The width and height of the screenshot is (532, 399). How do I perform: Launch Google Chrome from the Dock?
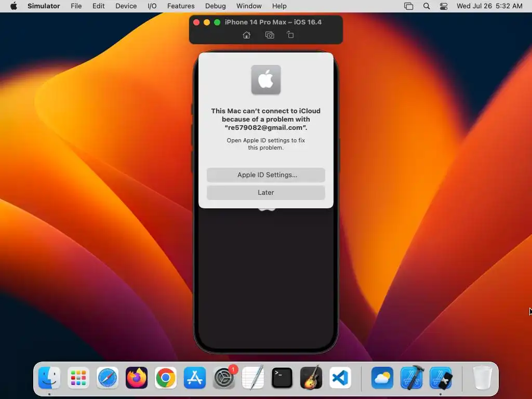click(x=166, y=378)
